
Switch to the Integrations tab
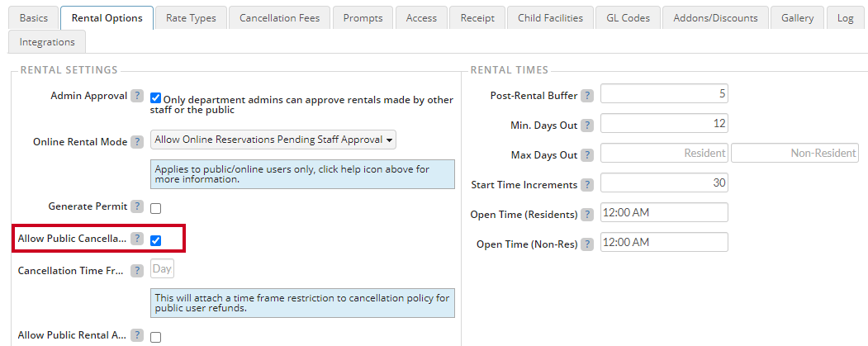[x=47, y=42]
